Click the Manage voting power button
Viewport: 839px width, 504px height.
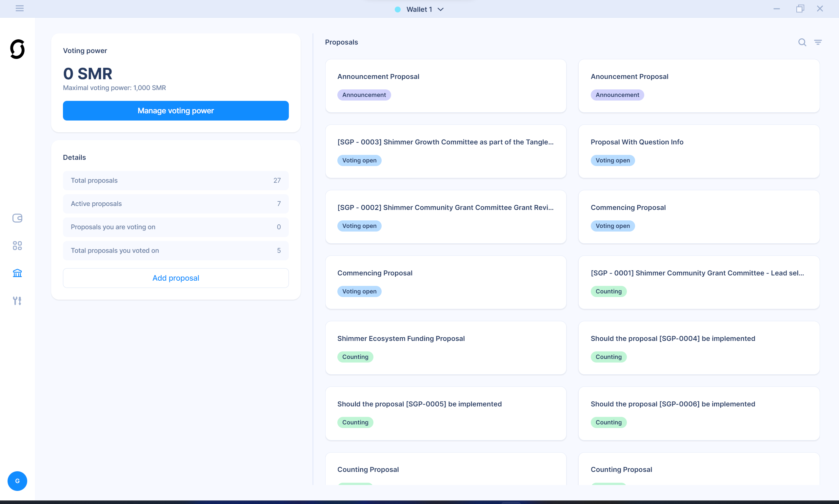(175, 110)
